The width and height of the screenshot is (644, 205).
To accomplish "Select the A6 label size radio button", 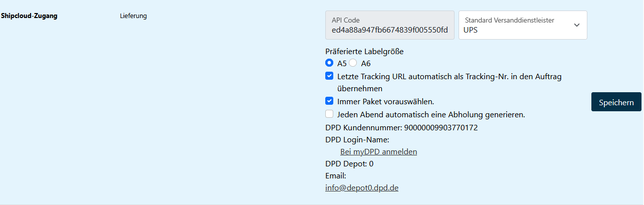I will (x=353, y=63).
